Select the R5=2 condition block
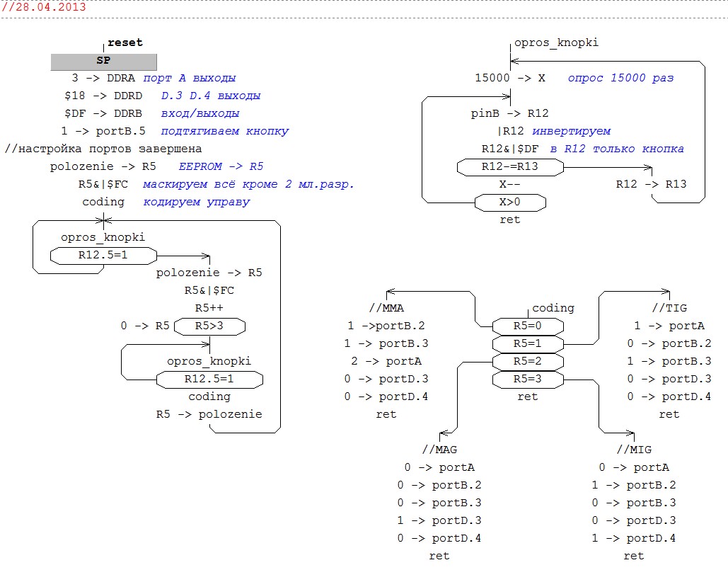The image size is (728, 582). coord(528,362)
